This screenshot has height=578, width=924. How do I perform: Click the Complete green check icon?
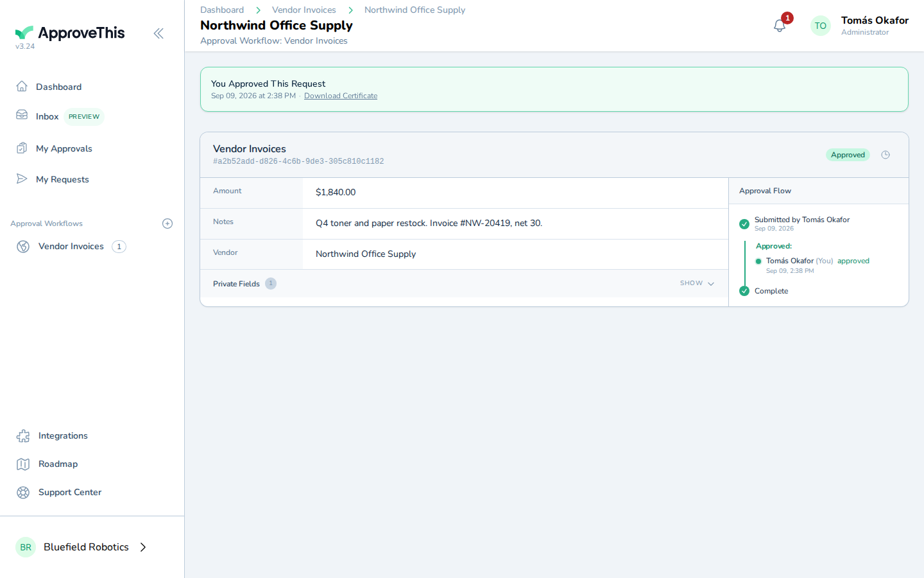pyautogui.click(x=744, y=291)
